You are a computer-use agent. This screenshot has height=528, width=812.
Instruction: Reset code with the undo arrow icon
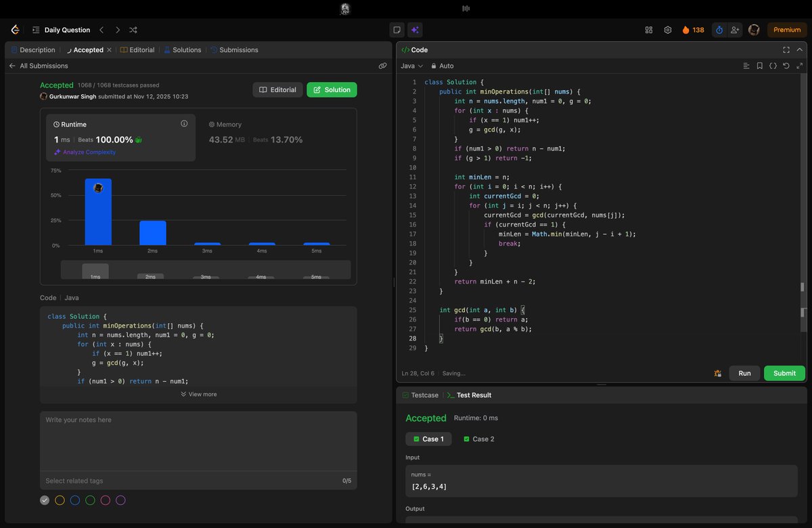[x=786, y=66]
